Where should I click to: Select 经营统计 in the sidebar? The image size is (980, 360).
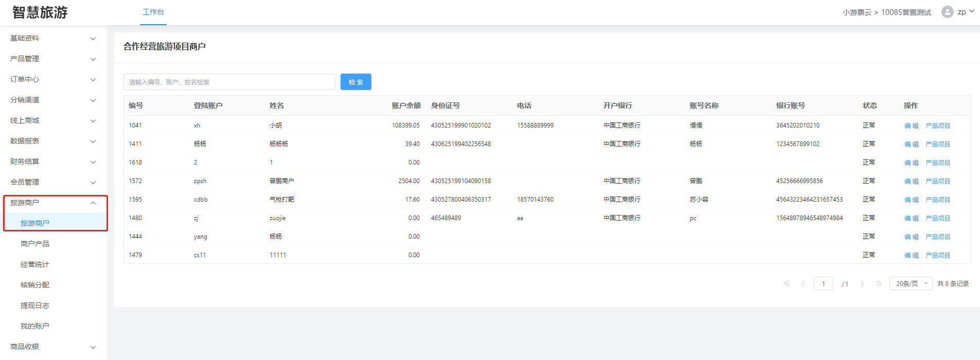coord(35,264)
